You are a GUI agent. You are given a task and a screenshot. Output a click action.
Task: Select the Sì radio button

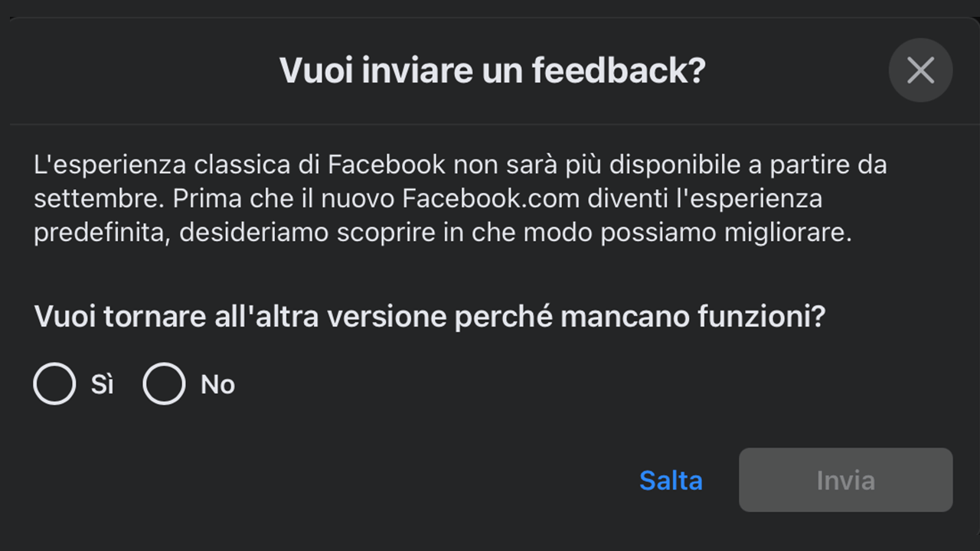pyautogui.click(x=55, y=383)
